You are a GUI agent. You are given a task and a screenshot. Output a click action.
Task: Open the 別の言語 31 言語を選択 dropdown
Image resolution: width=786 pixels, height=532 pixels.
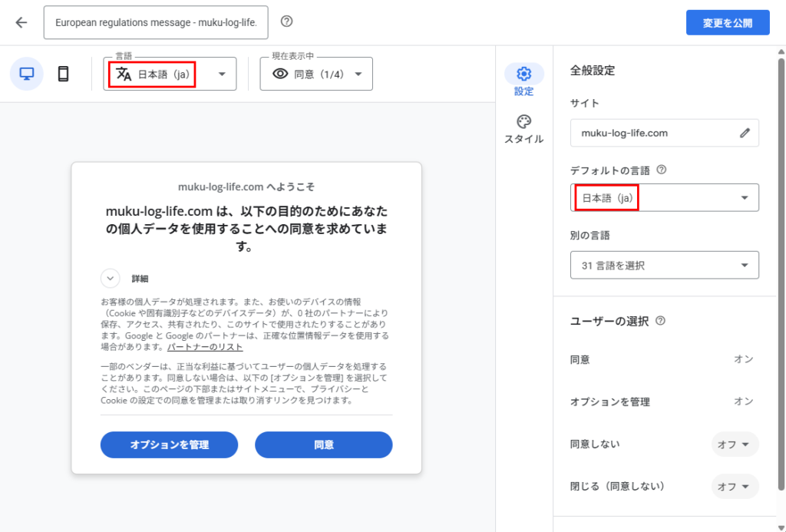[665, 266]
